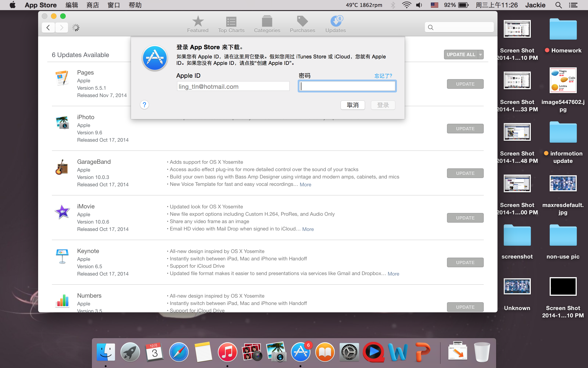Open Calendar from the Dock
Viewport: 588px width, 368px height.
click(x=155, y=352)
